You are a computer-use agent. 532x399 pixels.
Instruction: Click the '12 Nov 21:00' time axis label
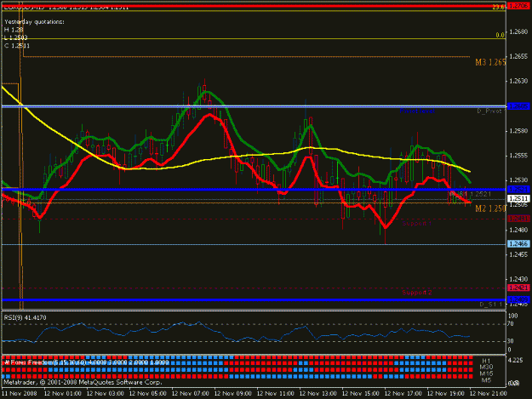click(x=489, y=394)
